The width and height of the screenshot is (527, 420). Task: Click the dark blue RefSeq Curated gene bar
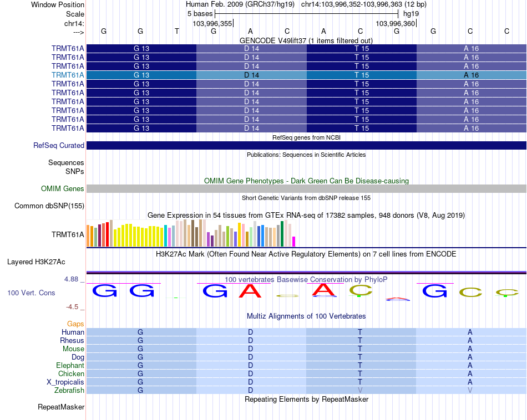coord(306,145)
